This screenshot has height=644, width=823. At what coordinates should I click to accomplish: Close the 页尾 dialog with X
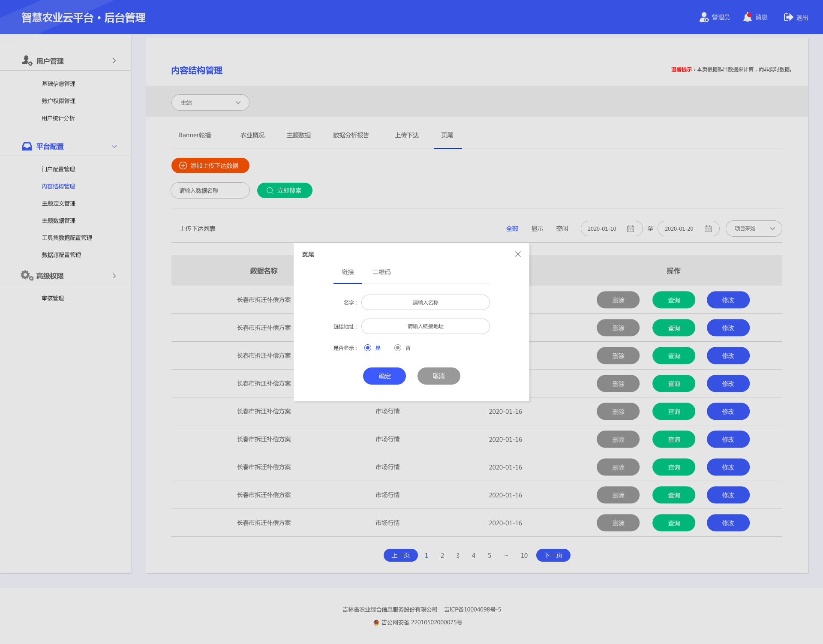pyautogui.click(x=518, y=254)
